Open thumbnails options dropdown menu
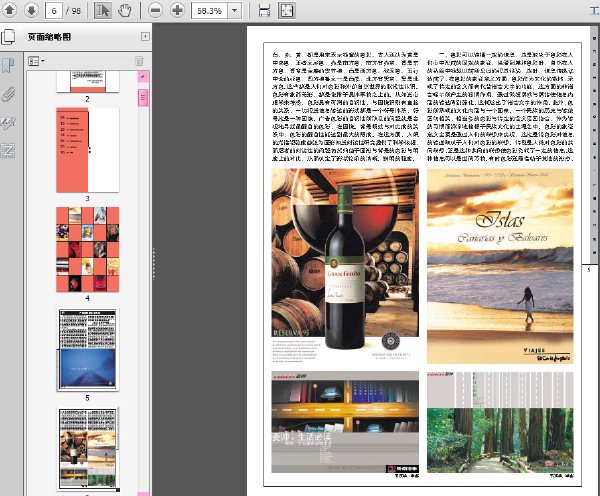This screenshot has width=600, height=496. pyautogui.click(x=36, y=61)
